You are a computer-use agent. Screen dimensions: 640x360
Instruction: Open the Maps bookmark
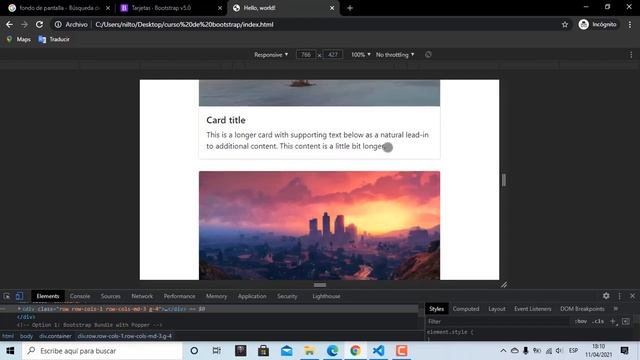click(x=19, y=39)
